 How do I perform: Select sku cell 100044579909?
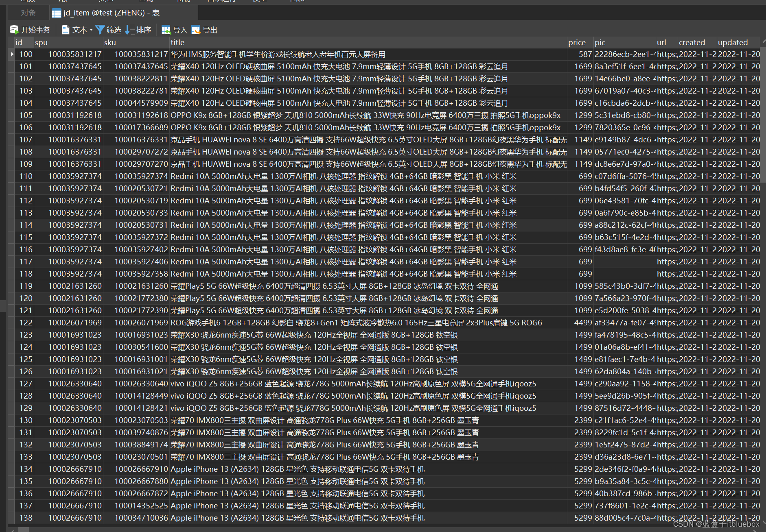tap(136, 103)
